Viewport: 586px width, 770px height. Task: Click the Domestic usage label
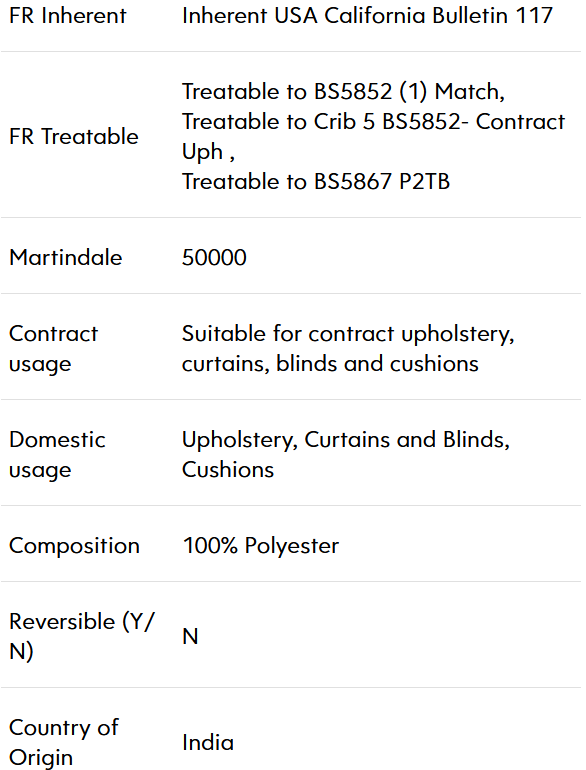click(x=57, y=455)
